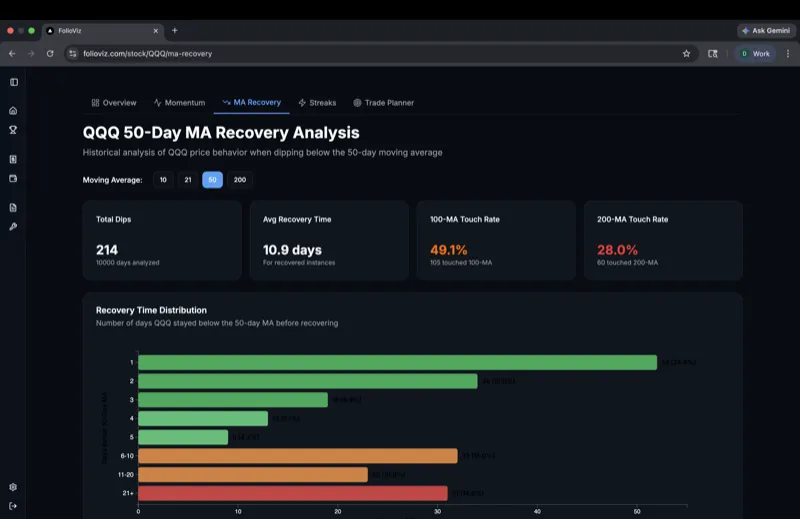Viewport: 800px width, 519px height.
Task: Click the '28.0%' value
Action: pos(617,250)
